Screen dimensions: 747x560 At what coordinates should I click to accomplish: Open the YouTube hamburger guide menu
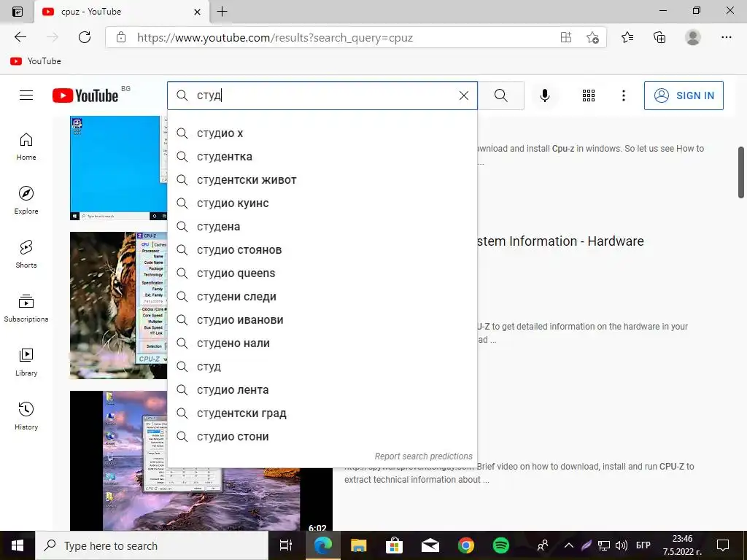26,96
